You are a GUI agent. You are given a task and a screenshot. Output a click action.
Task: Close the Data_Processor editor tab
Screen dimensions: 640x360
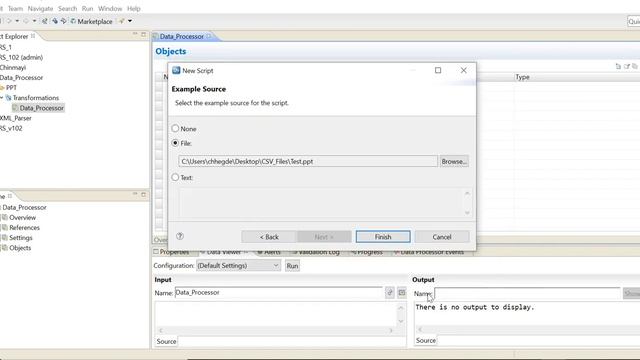[x=209, y=36]
